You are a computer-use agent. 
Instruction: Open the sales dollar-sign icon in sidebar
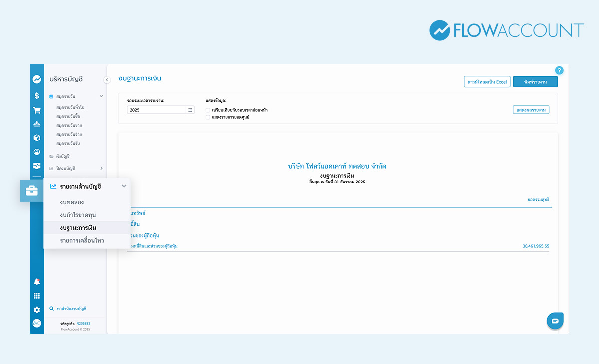point(37,96)
